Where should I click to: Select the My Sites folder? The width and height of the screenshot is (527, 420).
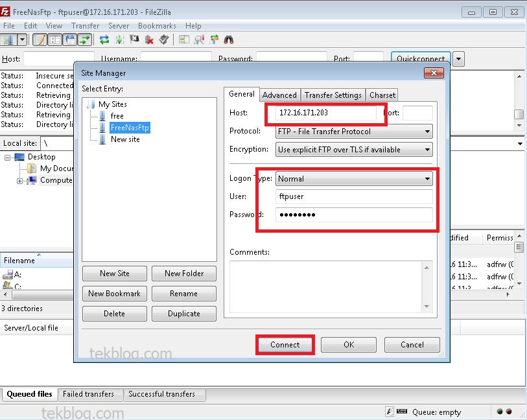pyautogui.click(x=113, y=104)
